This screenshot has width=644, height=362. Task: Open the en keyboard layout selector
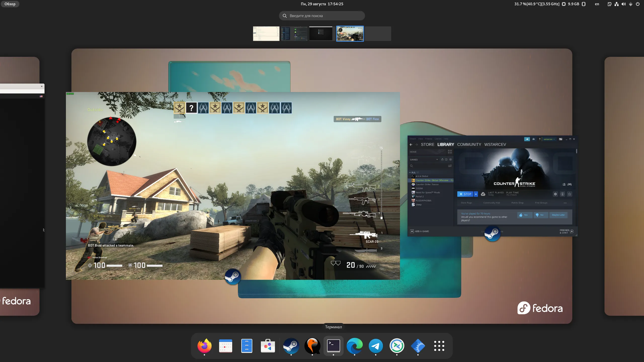coord(597,4)
